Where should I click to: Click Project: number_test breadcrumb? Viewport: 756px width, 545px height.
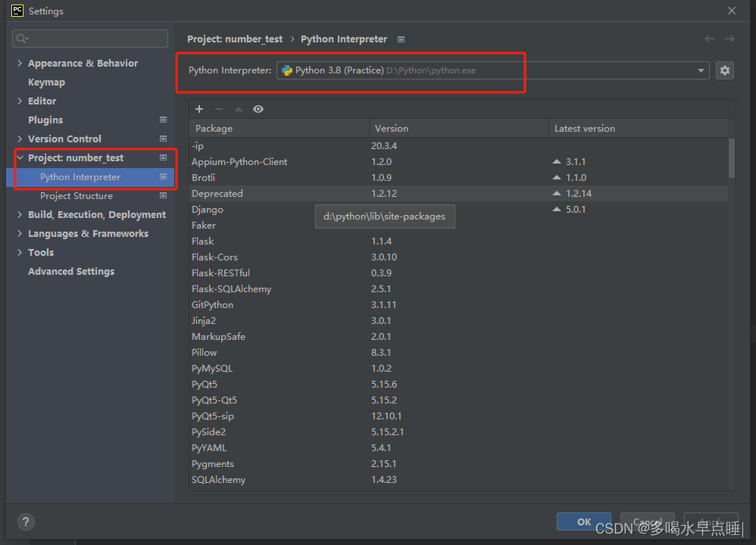pyautogui.click(x=235, y=39)
